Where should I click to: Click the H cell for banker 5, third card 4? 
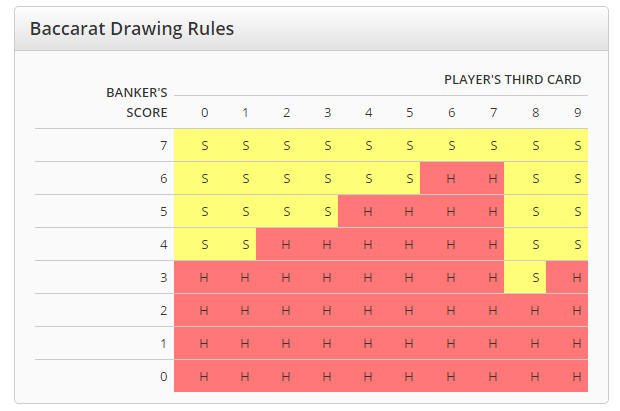368,212
